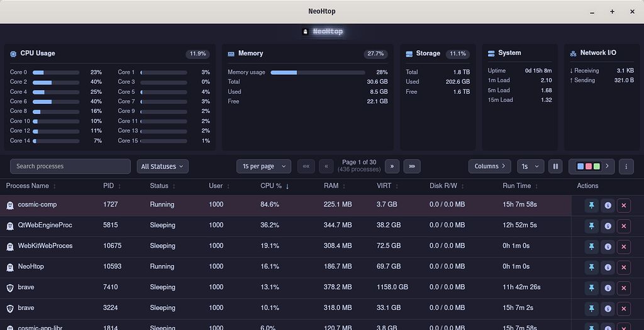Change the 1s refresh interval dropdown
The height and width of the screenshot is (330, 644).
click(530, 166)
